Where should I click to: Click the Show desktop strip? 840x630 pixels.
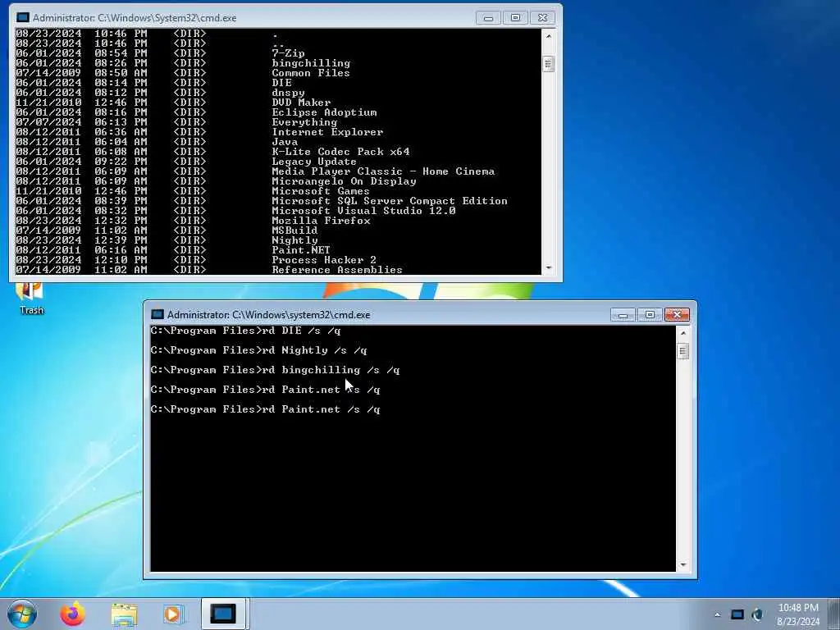tap(835, 614)
